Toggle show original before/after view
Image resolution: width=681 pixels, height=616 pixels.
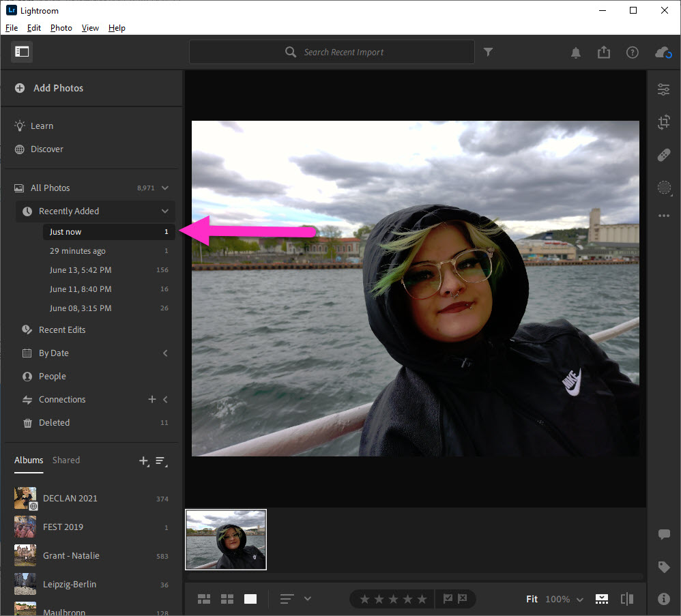[627, 599]
